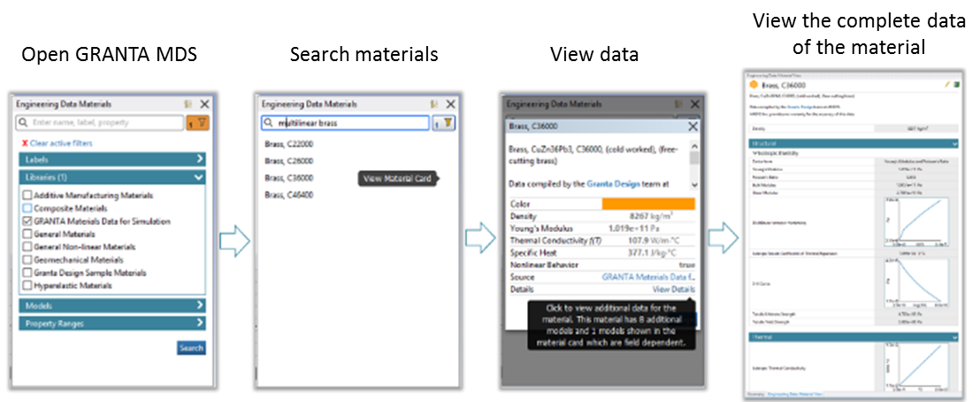Open the View Details link
The image size is (980, 402).
point(673,290)
